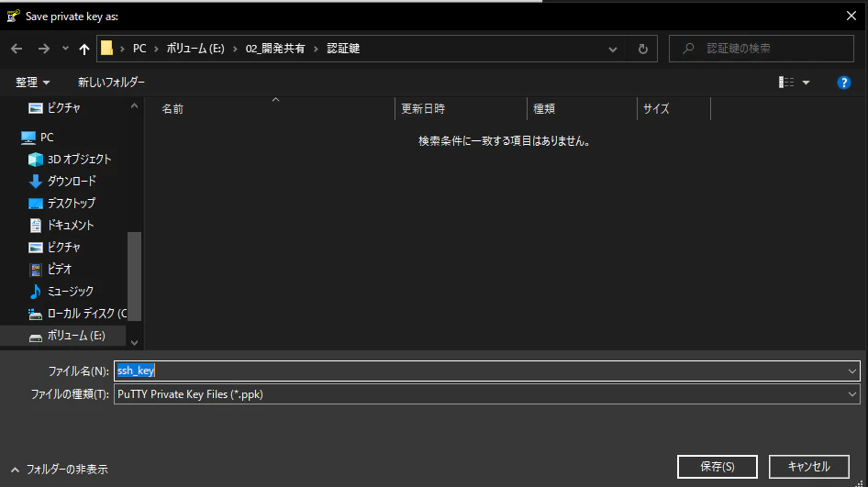
Task: Create a folder with 新しいフォルダー
Action: [111, 83]
